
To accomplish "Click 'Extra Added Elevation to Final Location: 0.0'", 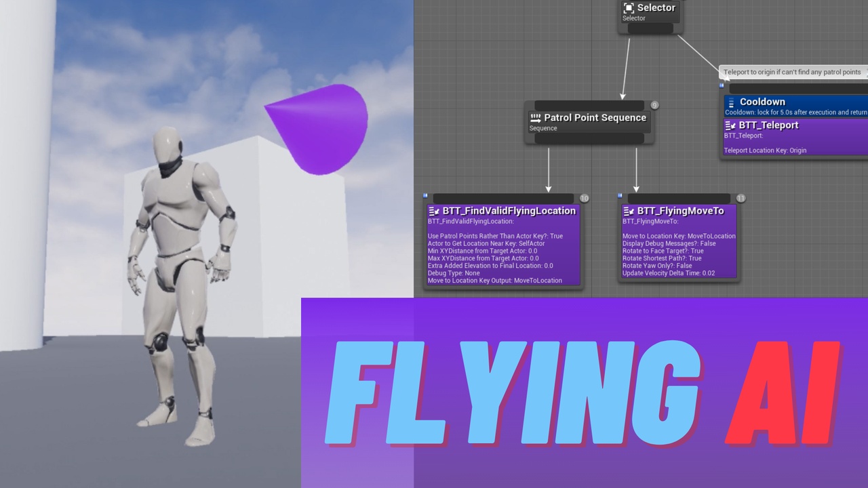I will tap(490, 266).
